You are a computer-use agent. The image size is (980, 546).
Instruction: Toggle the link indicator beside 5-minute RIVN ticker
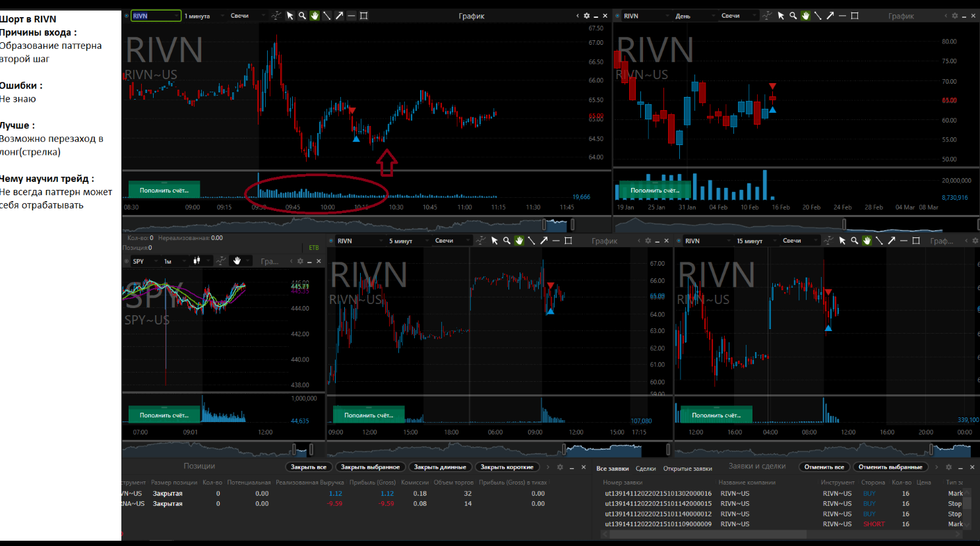pos(331,241)
